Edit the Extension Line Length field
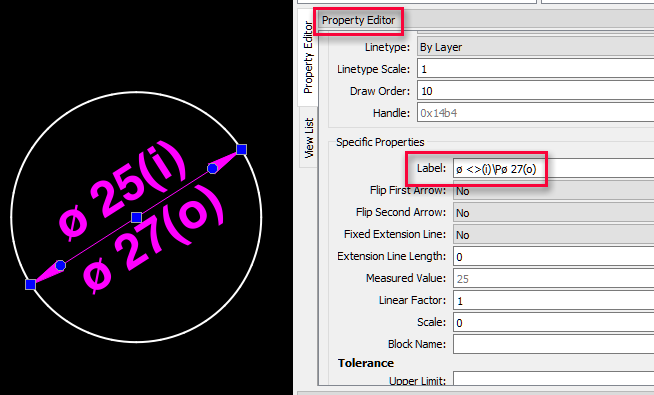The width and height of the screenshot is (654, 395). tap(553, 257)
